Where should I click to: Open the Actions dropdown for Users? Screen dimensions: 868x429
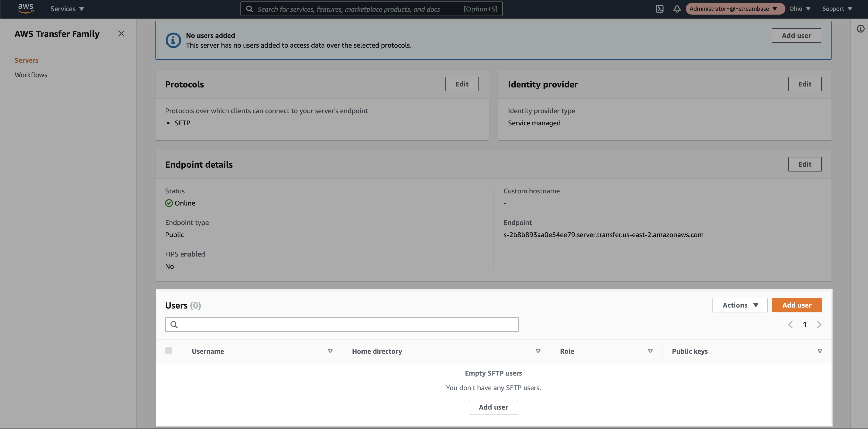(740, 305)
